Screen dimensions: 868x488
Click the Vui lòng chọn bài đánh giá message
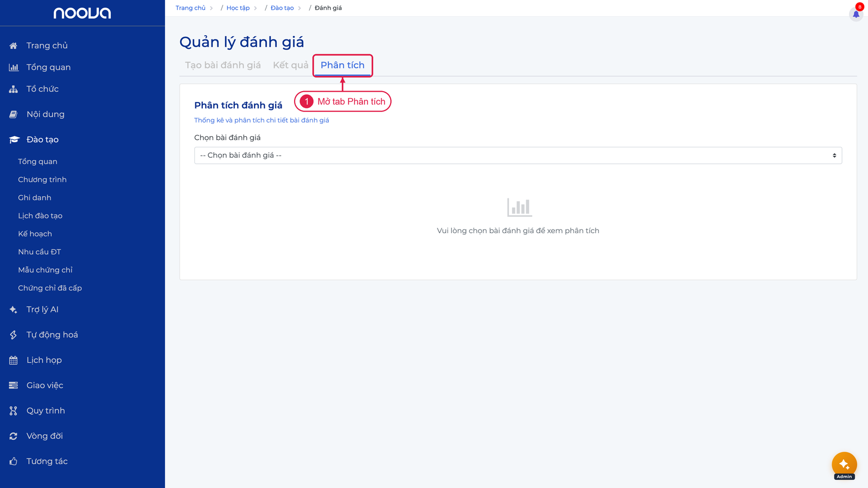pyautogui.click(x=518, y=230)
